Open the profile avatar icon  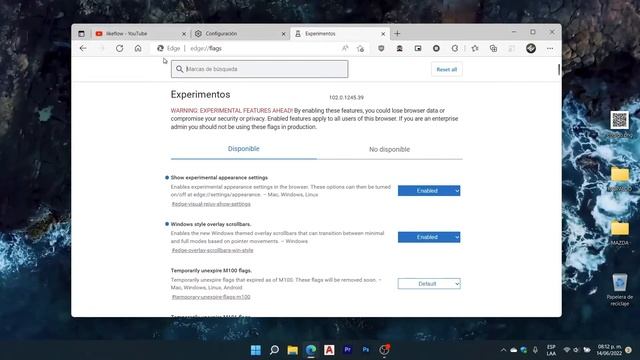(531, 48)
